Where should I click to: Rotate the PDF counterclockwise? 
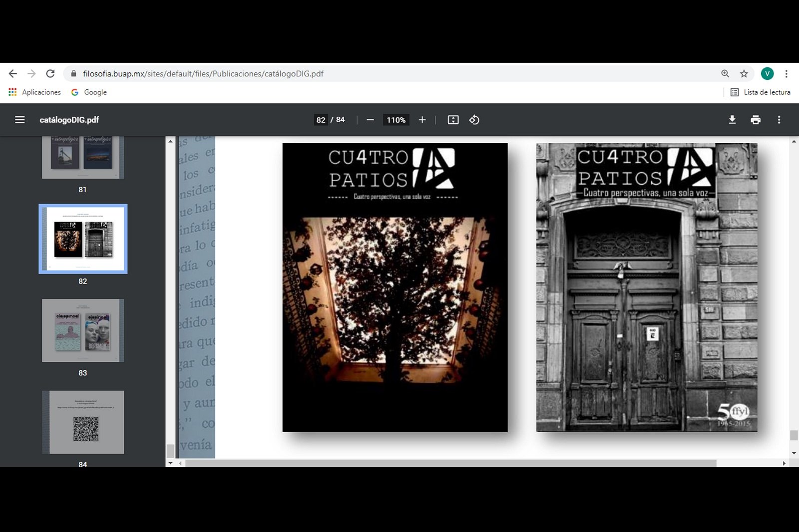coord(474,120)
